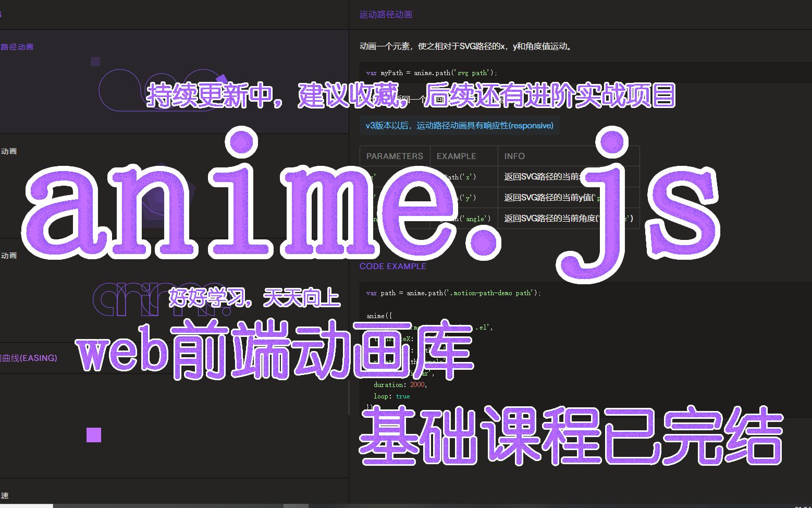
Task: Click the 运动路径动画 heading in the right panel
Action: point(386,15)
